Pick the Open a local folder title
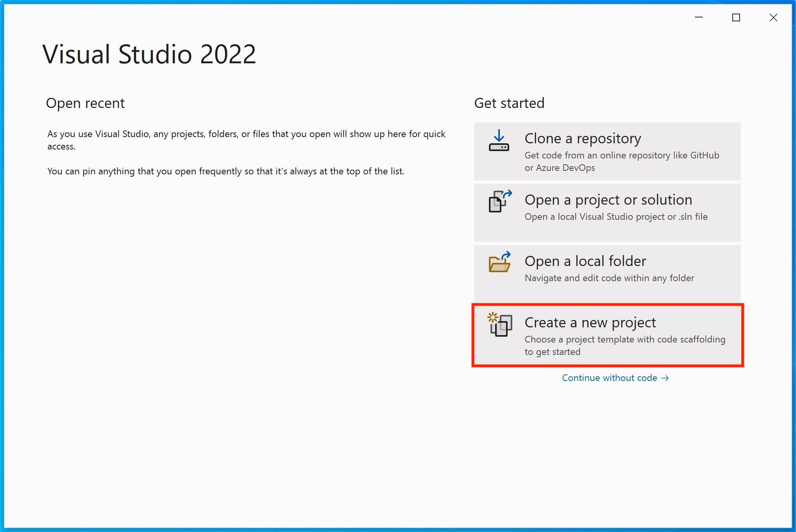The width and height of the screenshot is (796, 532). click(x=585, y=261)
